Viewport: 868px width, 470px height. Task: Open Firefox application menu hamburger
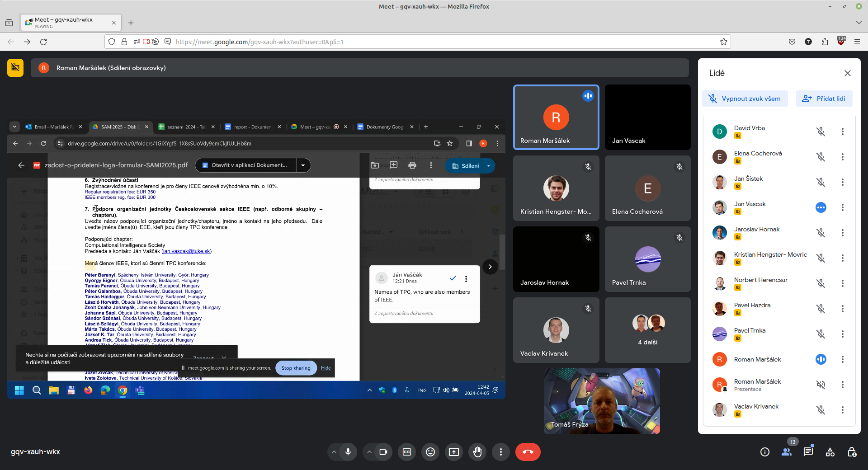click(857, 42)
